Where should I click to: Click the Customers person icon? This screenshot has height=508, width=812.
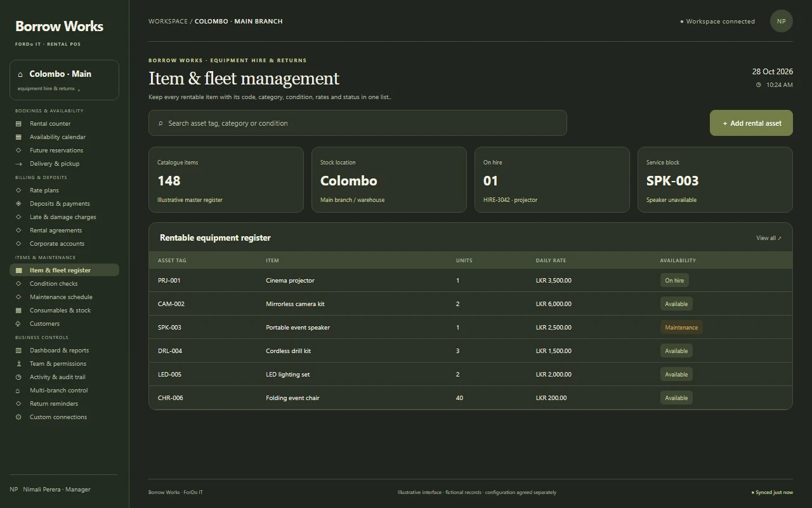18,324
